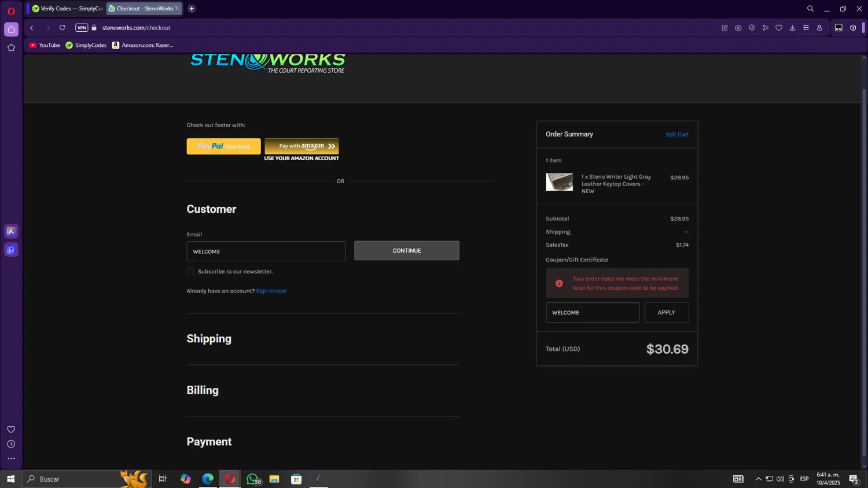
Task: Open the Copilot taskbar icon
Action: coord(185,479)
